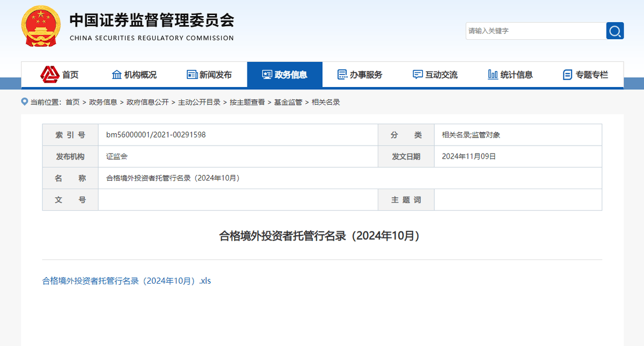Click the magnifier search button
The height and width of the screenshot is (346, 644).
point(615,31)
